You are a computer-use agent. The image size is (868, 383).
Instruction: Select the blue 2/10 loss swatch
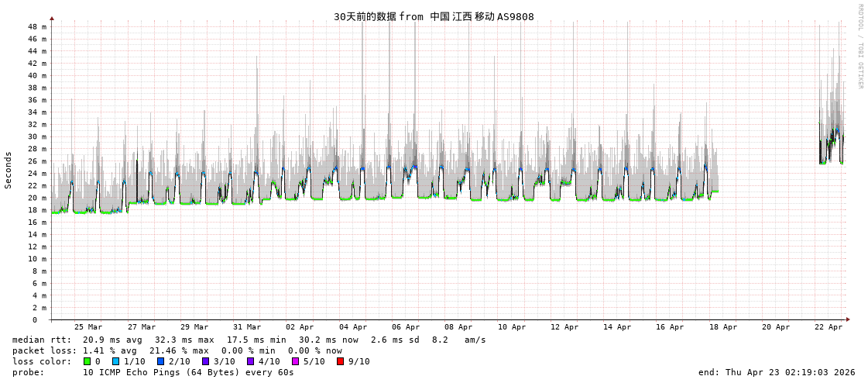coord(160,361)
